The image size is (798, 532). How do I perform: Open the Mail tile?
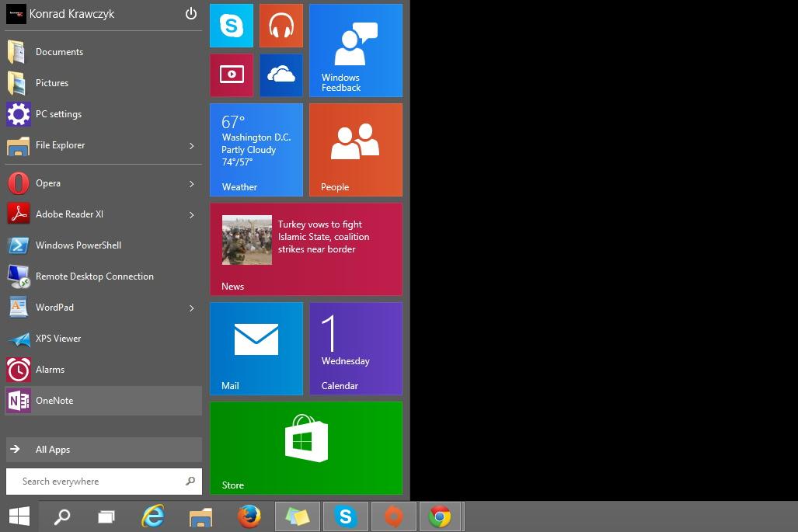point(256,349)
